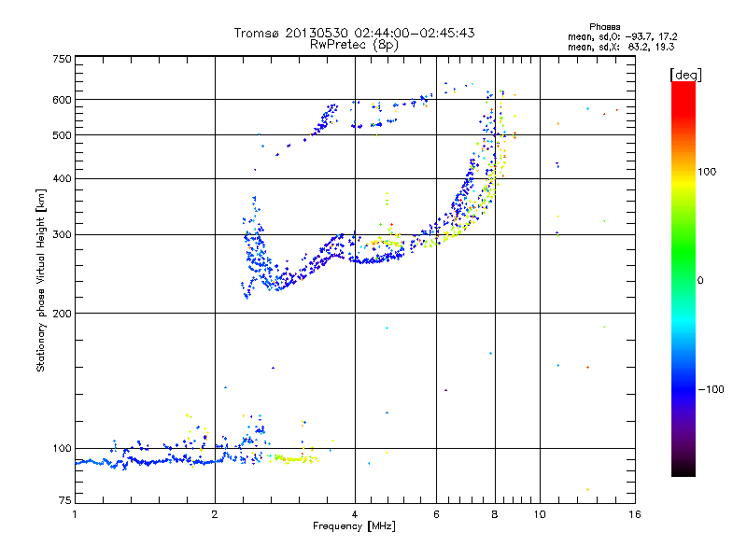Click the y-axis tick label '600'
This screenshot has height=560, width=747.
(62, 100)
